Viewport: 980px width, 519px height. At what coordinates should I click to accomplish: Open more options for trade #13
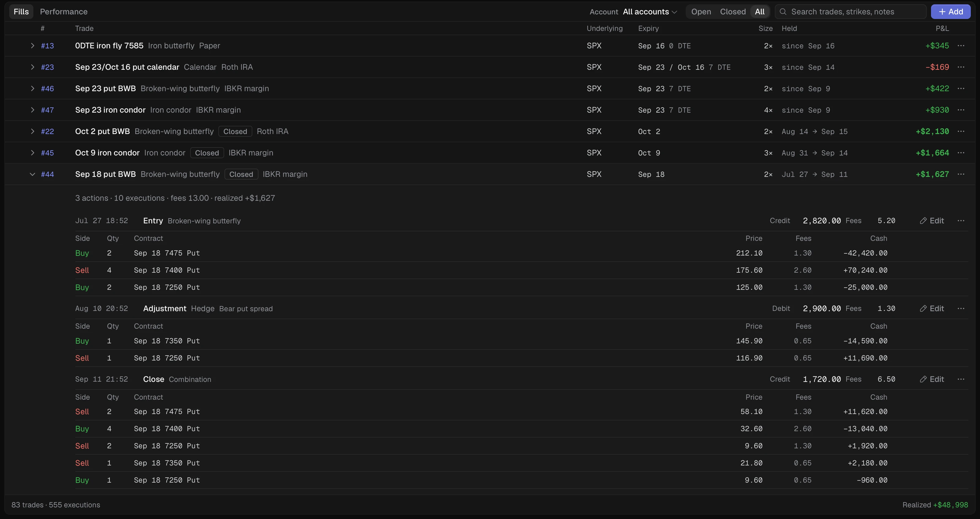click(x=961, y=46)
